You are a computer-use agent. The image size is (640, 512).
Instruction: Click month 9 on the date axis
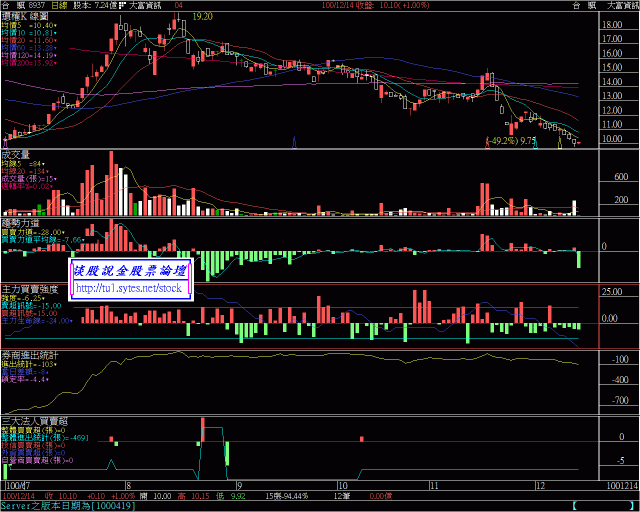pyautogui.click(x=240, y=486)
